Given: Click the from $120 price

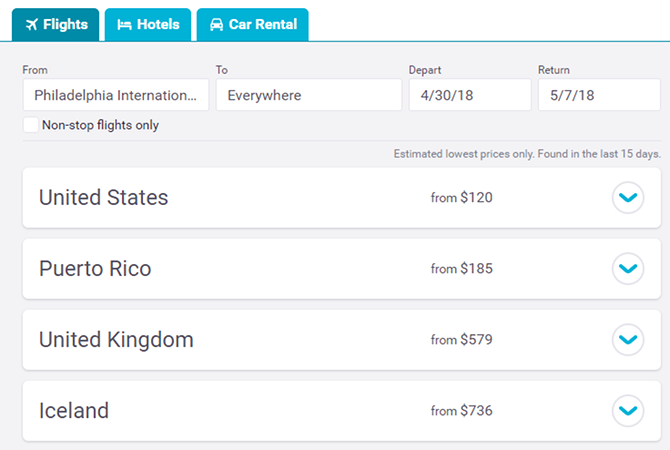Looking at the screenshot, I should (461, 198).
